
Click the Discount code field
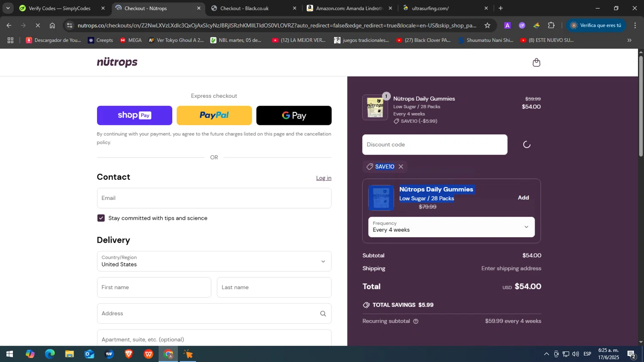coord(435,145)
